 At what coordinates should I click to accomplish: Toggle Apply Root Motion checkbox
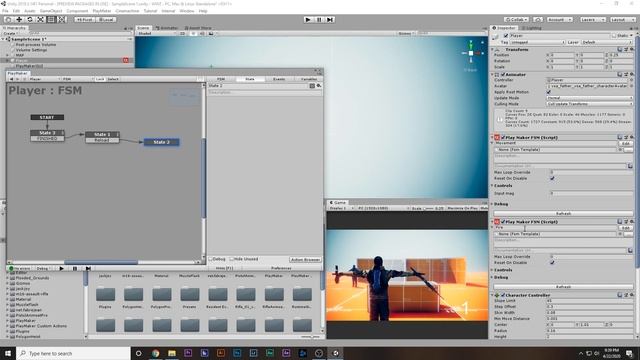point(549,92)
